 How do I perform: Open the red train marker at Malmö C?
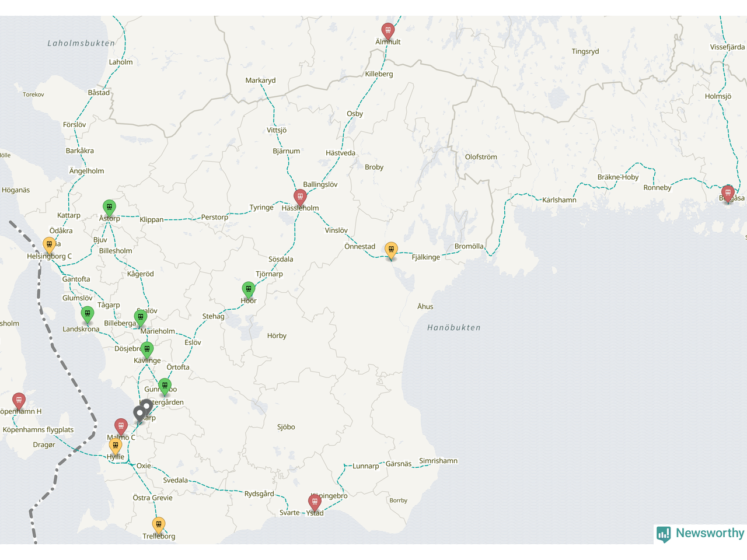(121, 426)
